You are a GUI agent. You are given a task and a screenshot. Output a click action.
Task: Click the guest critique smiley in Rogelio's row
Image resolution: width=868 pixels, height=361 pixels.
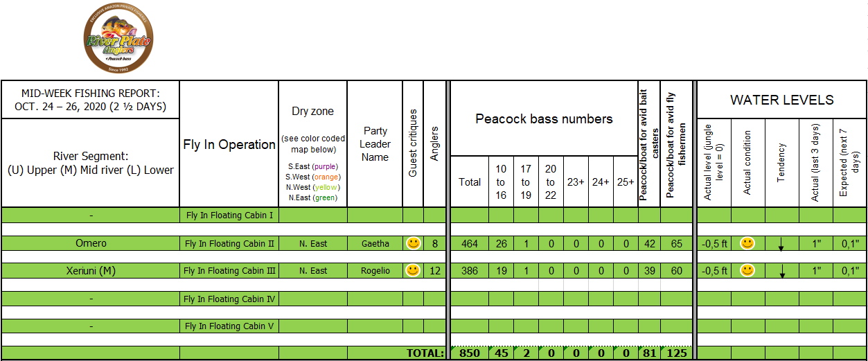(x=413, y=270)
